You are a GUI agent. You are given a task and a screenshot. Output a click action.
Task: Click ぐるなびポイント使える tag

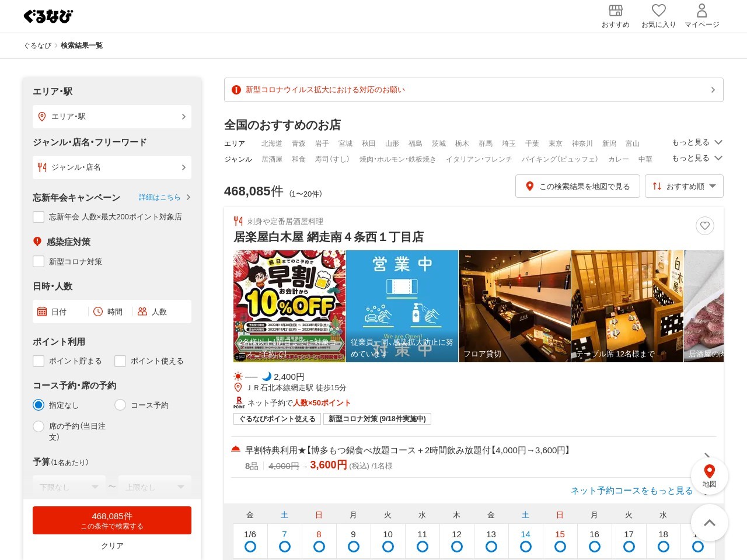pos(277,419)
